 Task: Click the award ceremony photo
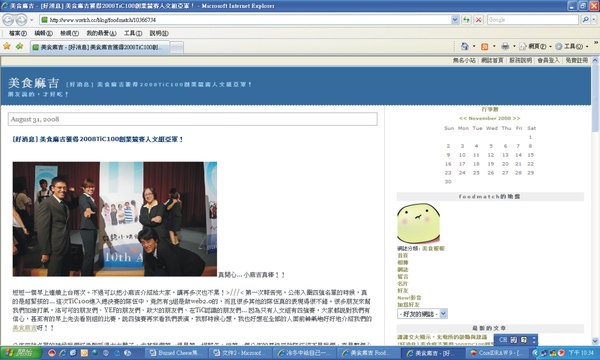[x=115, y=219]
